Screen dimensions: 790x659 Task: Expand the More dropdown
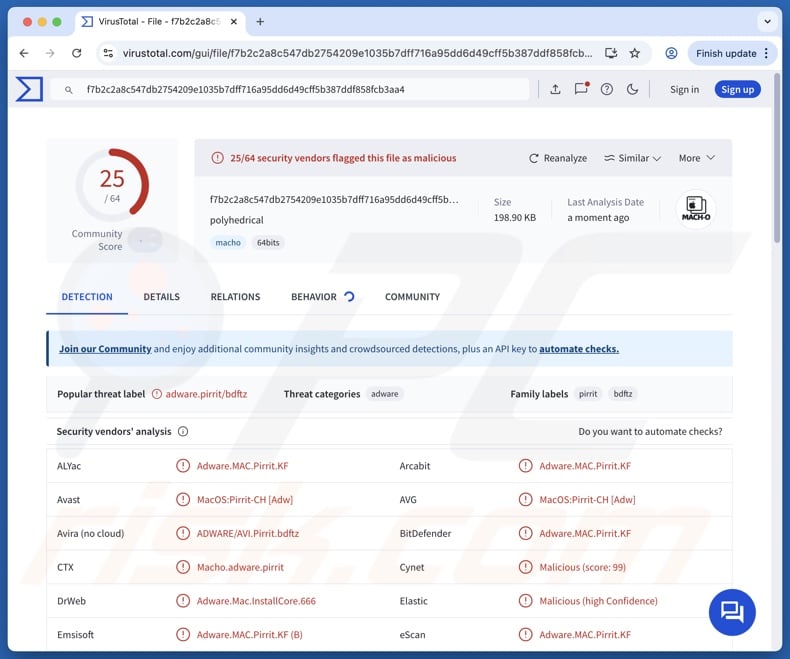coord(697,158)
